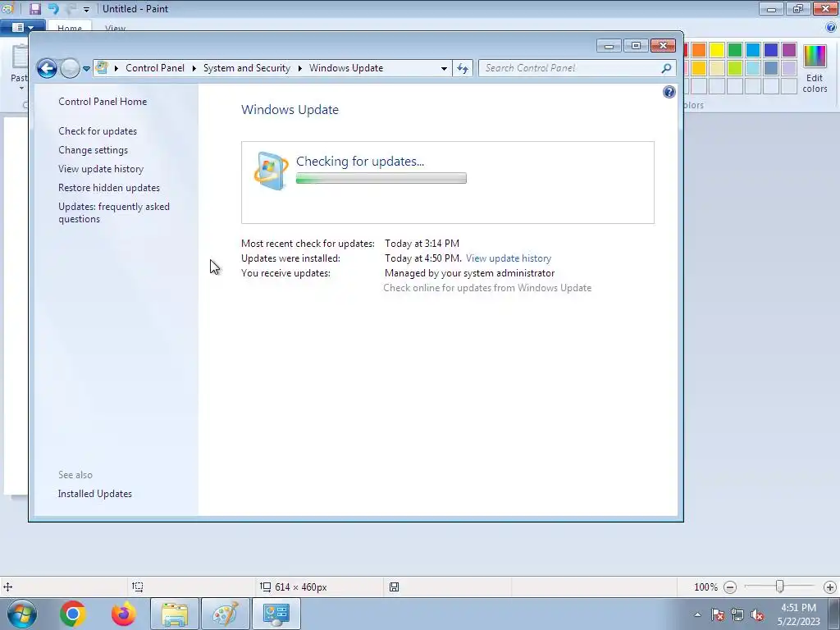Image resolution: width=840 pixels, height=630 pixels.
Task: Click zoom out minus button in Paint
Action: [x=729, y=587]
